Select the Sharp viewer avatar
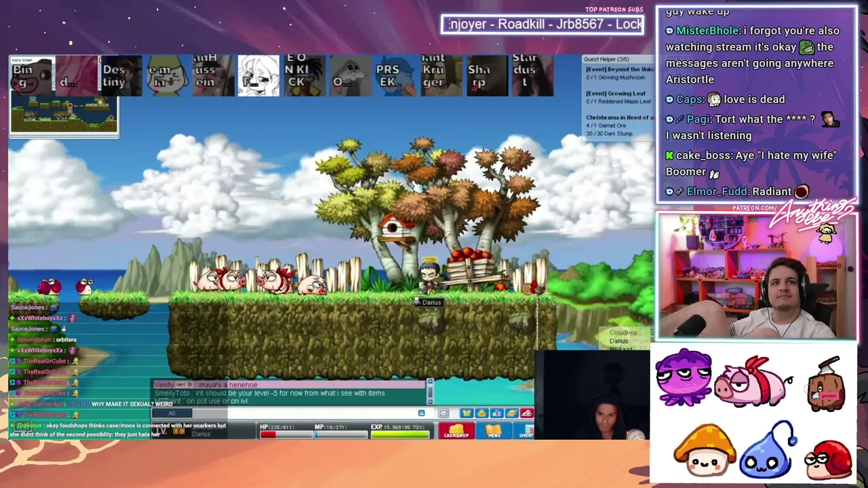This screenshot has height=488, width=868. pyautogui.click(x=487, y=76)
